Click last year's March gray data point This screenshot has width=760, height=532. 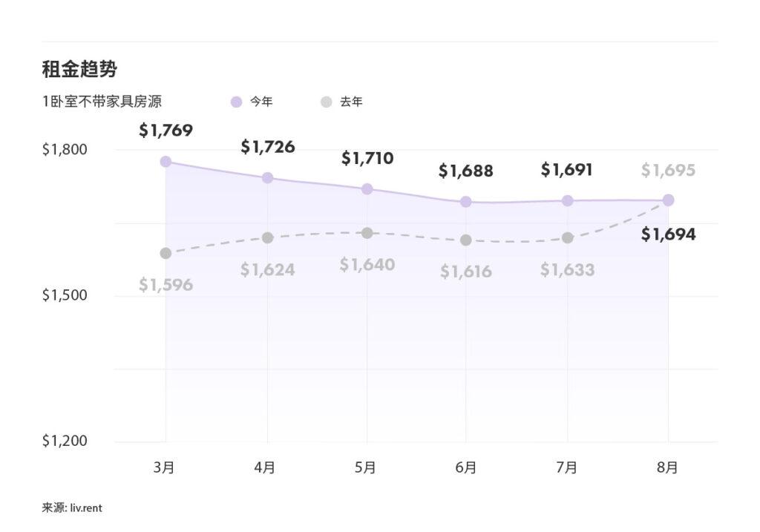tap(166, 253)
